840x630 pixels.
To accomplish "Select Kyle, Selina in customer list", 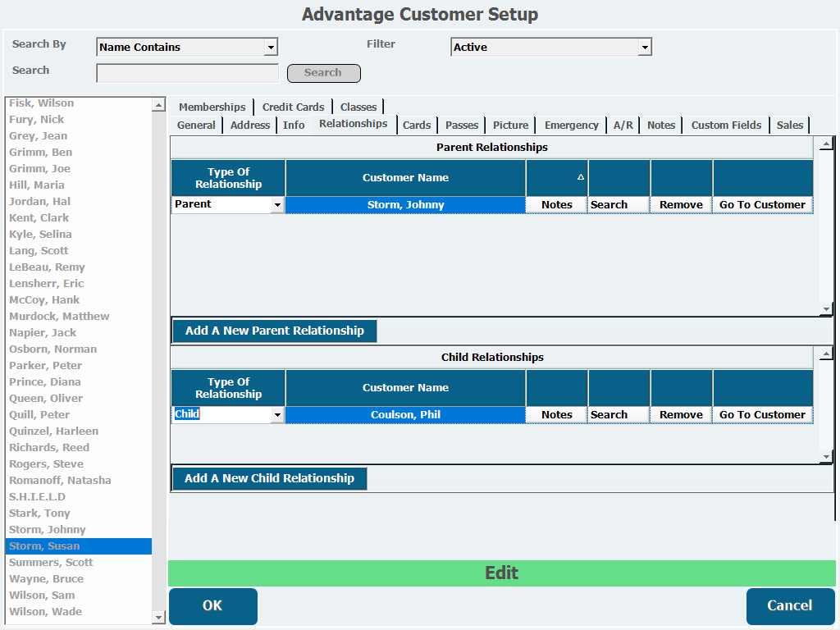I will (x=79, y=234).
